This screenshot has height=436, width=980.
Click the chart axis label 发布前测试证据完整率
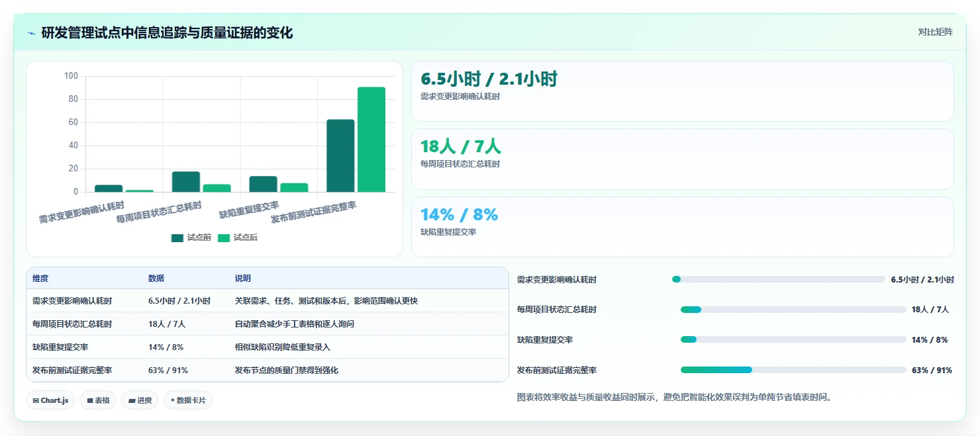point(313,212)
